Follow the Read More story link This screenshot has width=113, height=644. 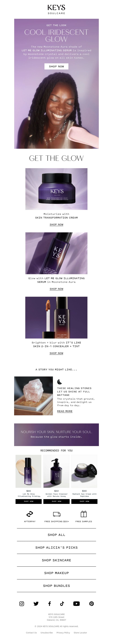[65, 411]
